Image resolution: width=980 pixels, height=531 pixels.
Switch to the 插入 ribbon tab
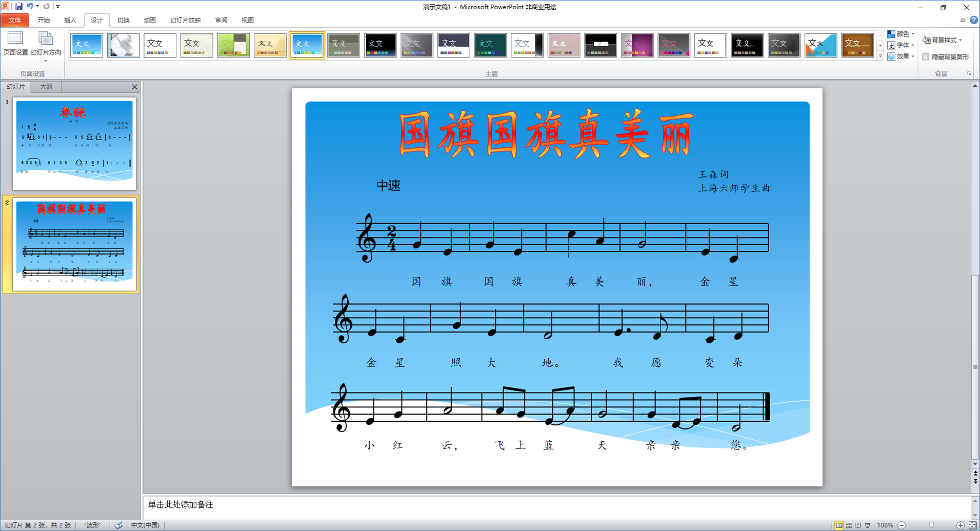[x=70, y=21]
